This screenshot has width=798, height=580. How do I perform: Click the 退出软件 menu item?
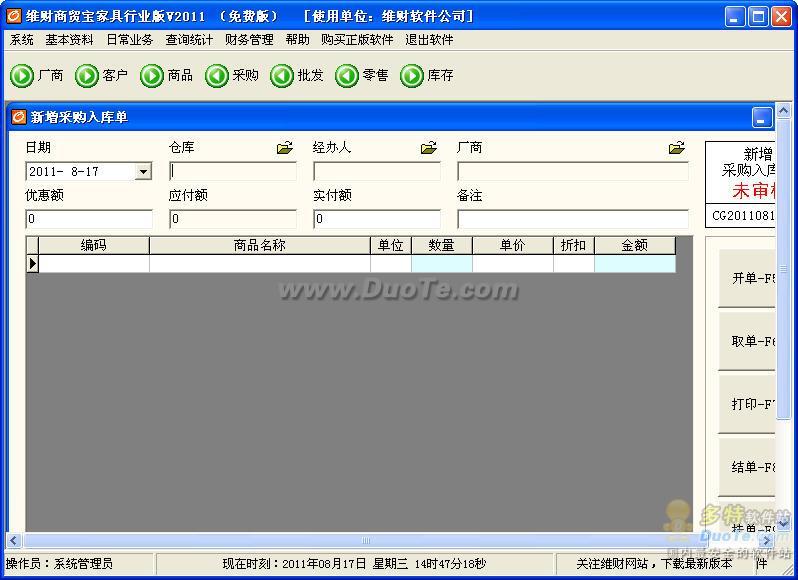pyautogui.click(x=429, y=40)
